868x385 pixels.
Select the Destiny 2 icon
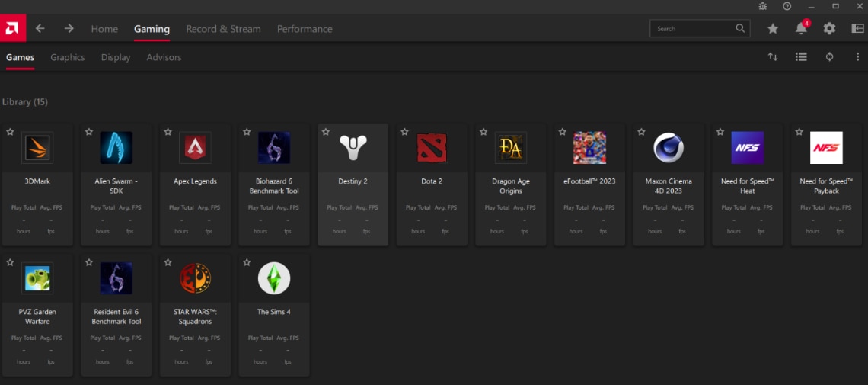point(353,148)
